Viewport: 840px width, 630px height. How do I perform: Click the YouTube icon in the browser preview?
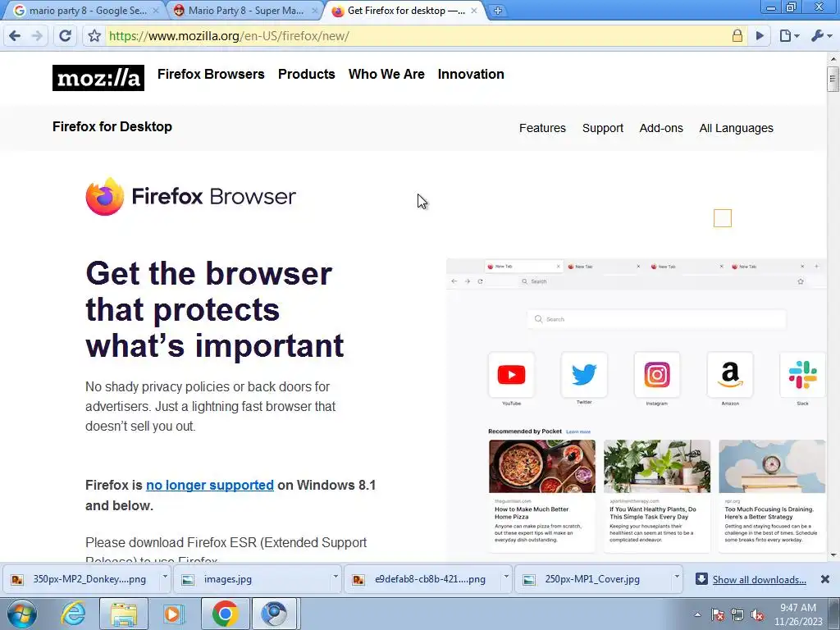pos(511,374)
